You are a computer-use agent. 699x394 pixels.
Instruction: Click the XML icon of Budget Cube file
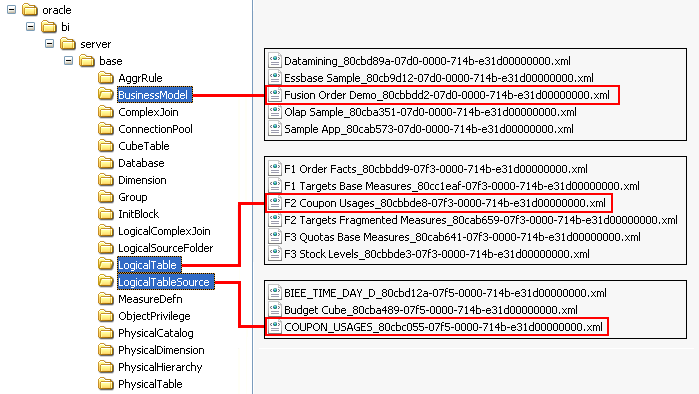click(275, 310)
